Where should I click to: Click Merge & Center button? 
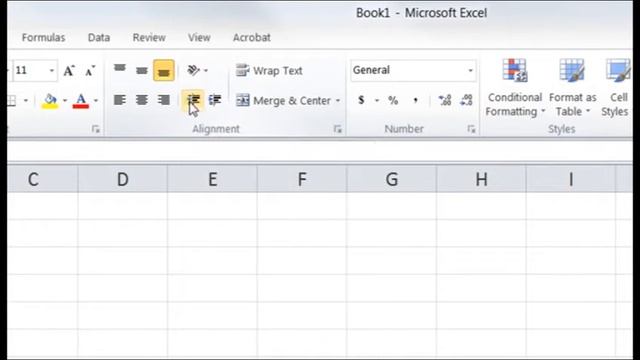click(284, 100)
